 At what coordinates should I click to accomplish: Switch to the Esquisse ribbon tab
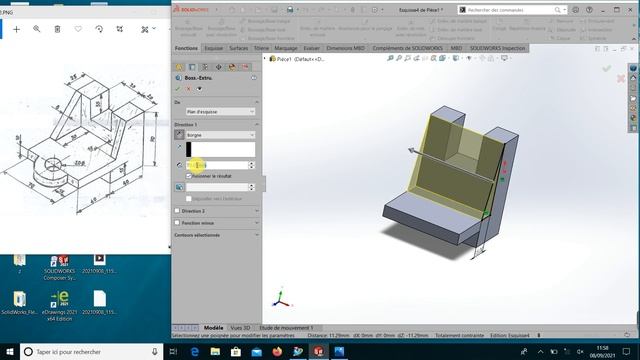[x=214, y=48]
